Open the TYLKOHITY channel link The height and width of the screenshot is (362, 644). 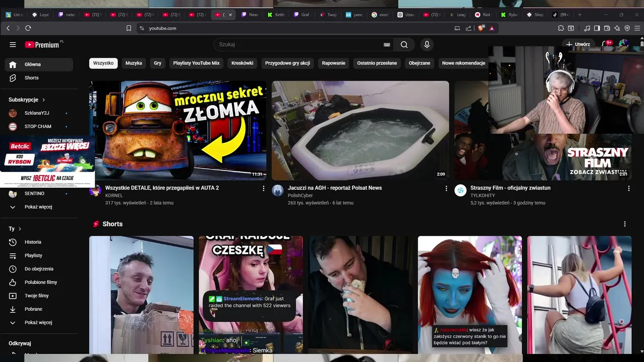point(482,196)
